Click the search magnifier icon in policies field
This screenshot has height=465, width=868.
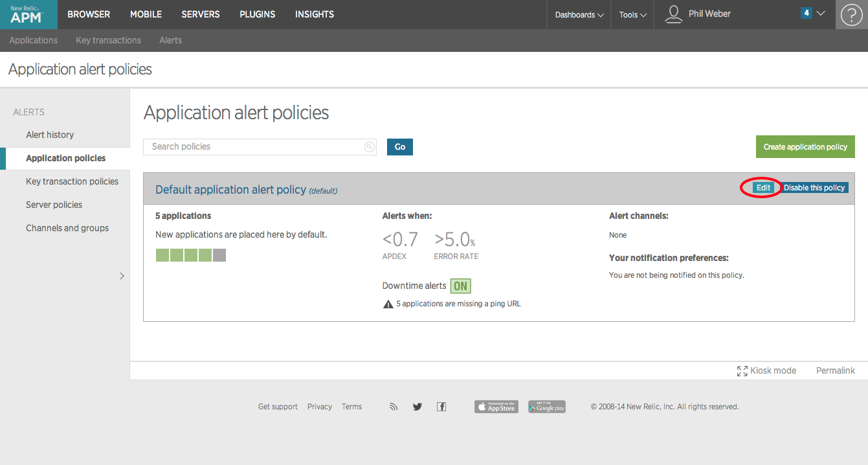(x=369, y=147)
